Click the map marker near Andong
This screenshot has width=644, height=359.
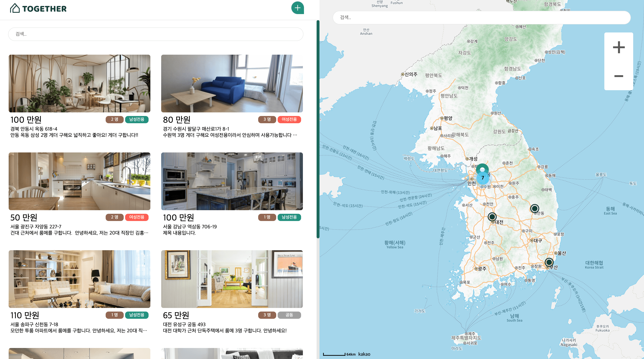tap(535, 208)
